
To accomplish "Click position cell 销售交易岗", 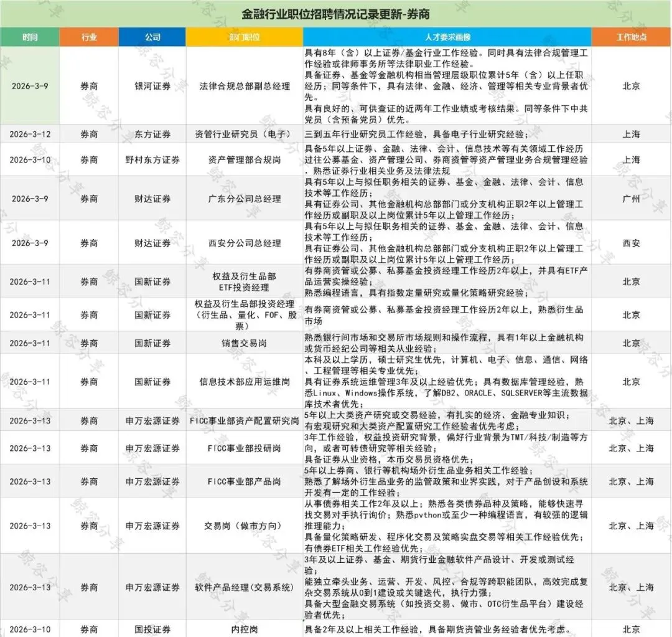I will [x=245, y=343].
